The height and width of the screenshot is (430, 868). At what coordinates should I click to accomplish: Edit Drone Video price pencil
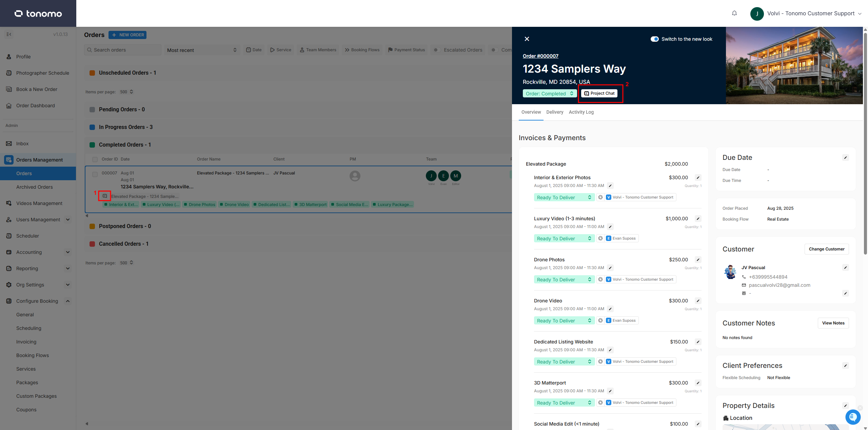(x=698, y=301)
